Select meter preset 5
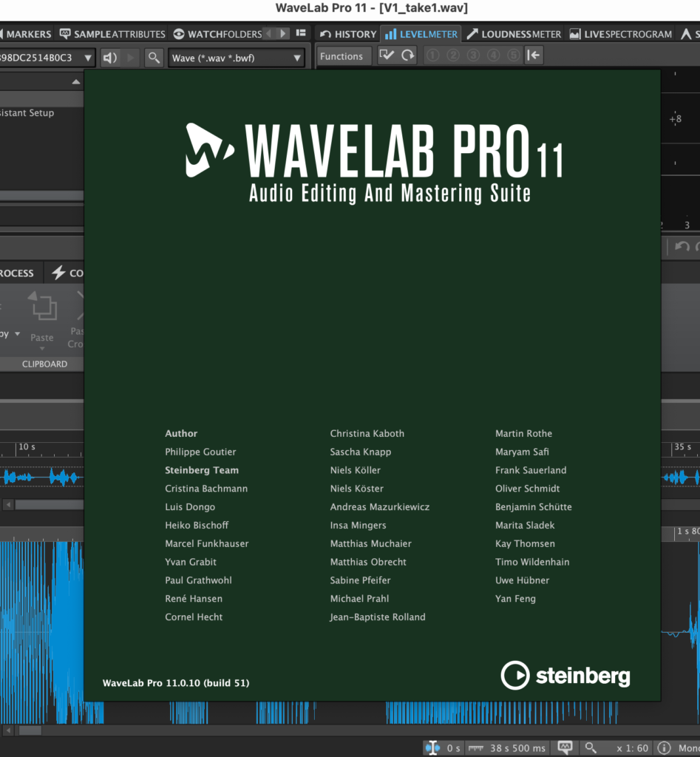Screen dimensions: 700x757 coord(513,55)
